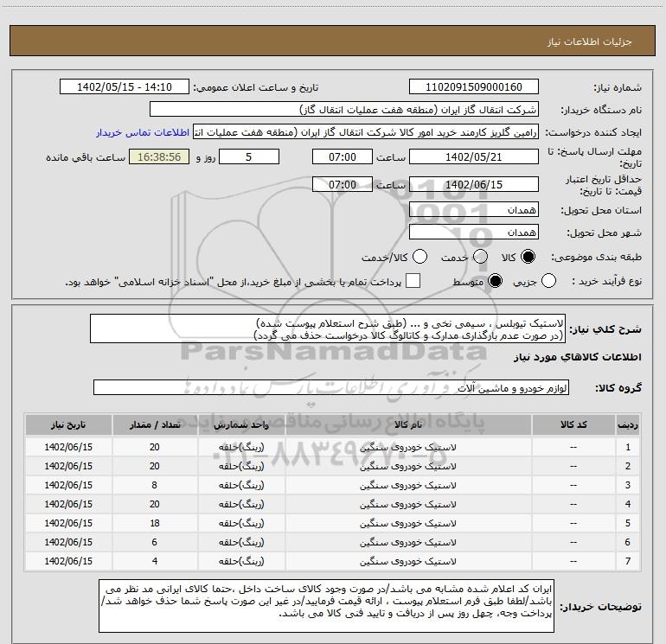This screenshot has width=666, height=644.
Task: Click the buyer organization name field
Action: 344,110
